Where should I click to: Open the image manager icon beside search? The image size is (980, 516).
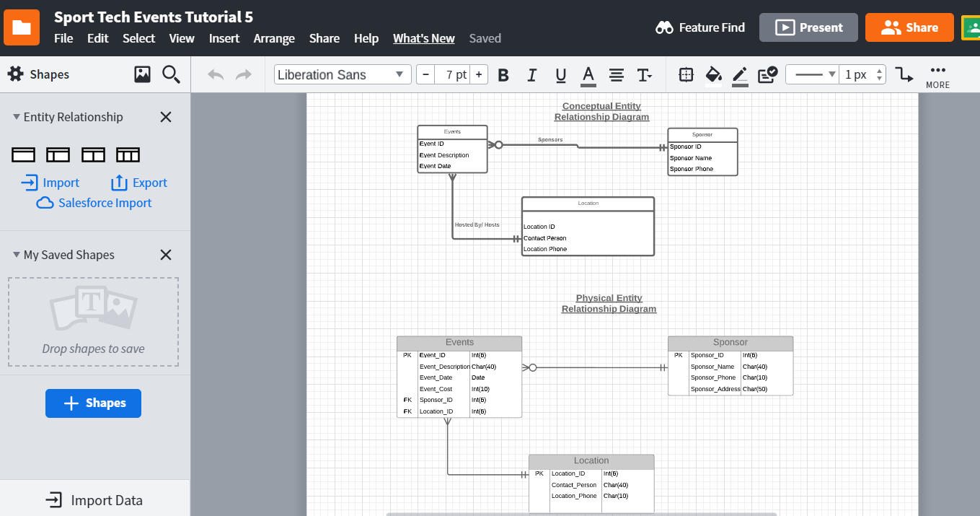coord(143,74)
